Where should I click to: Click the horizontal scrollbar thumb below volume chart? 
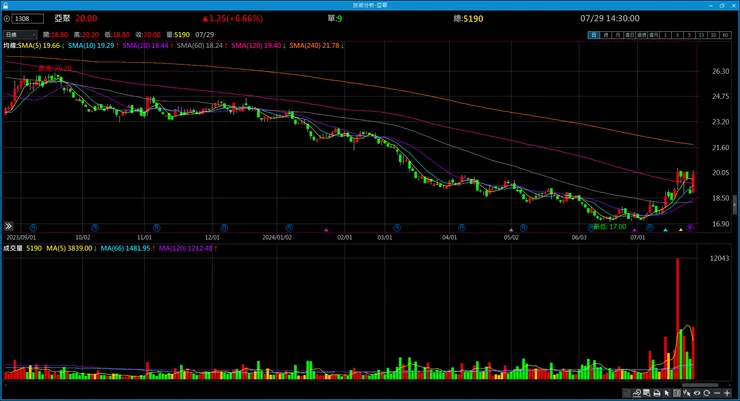coord(700,385)
